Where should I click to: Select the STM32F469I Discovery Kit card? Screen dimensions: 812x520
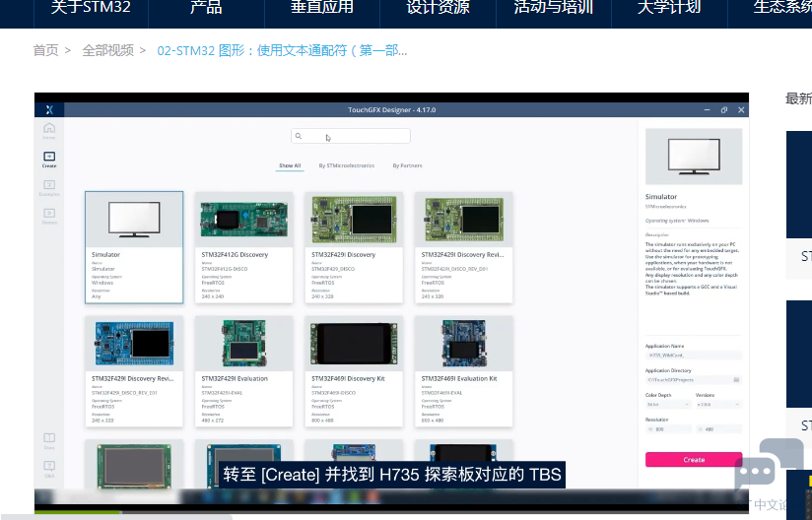coord(354,371)
